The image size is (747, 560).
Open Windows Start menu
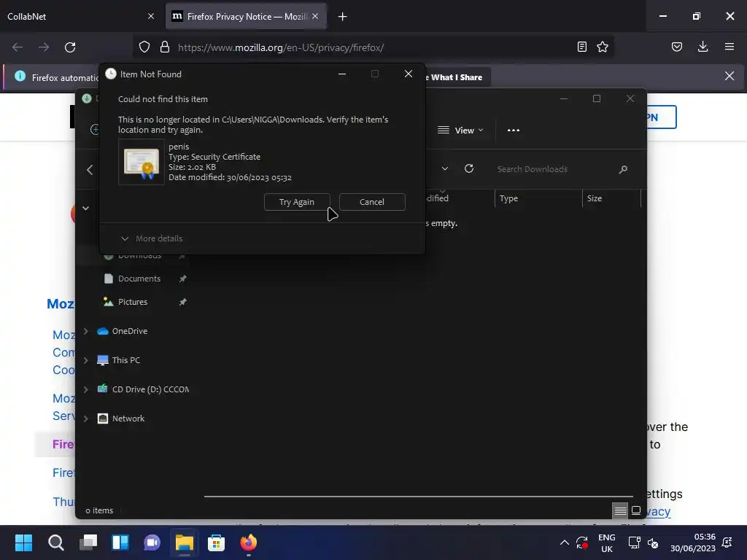pyautogui.click(x=23, y=542)
